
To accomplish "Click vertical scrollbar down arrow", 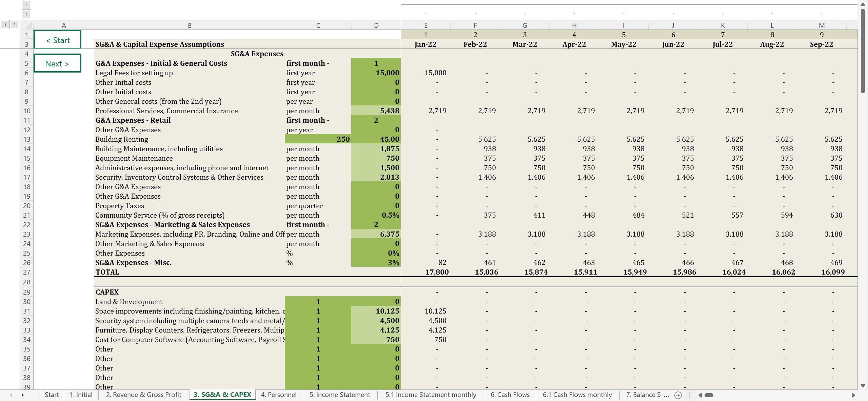I will pyautogui.click(x=863, y=386).
